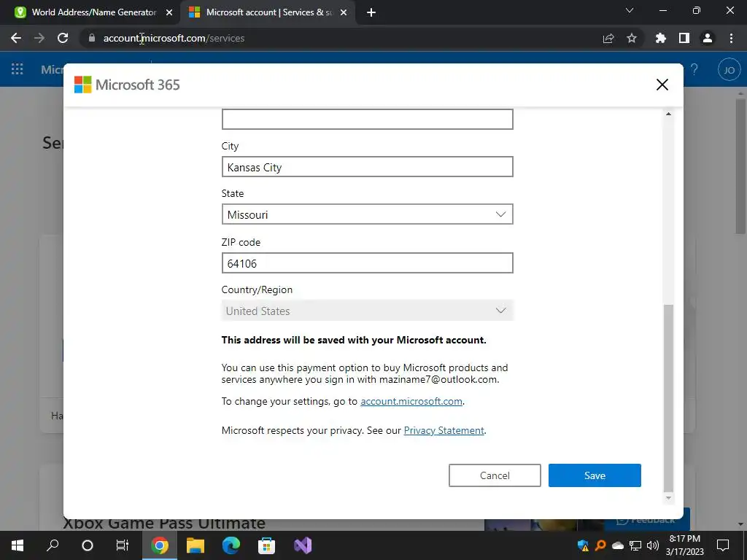Launch Microsoft Edge from taskbar
Image resolution: width=747 pixels, height=560 pixels.
click(x=231, y=545)
